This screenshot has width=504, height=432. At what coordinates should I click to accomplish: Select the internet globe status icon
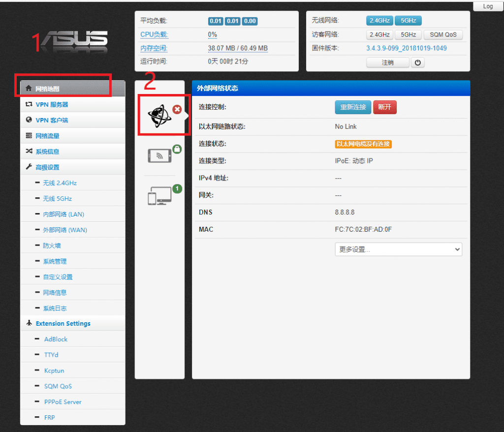pos(159,116)
